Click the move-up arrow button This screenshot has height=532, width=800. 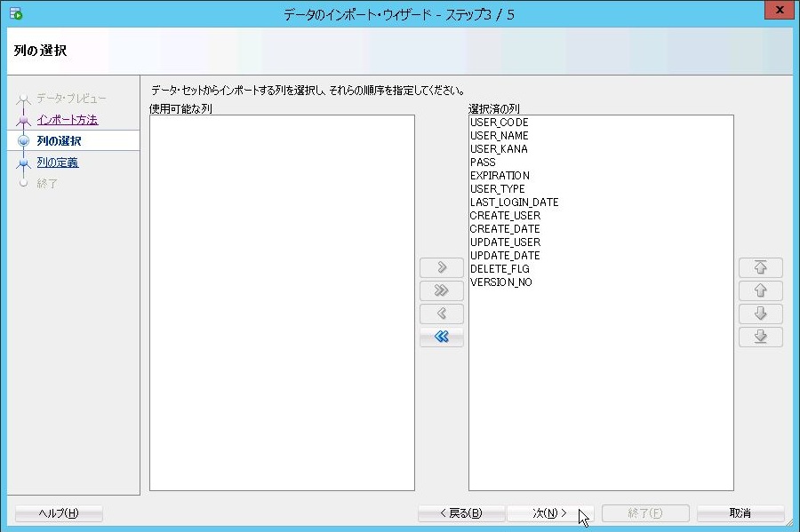pos(760,291)
